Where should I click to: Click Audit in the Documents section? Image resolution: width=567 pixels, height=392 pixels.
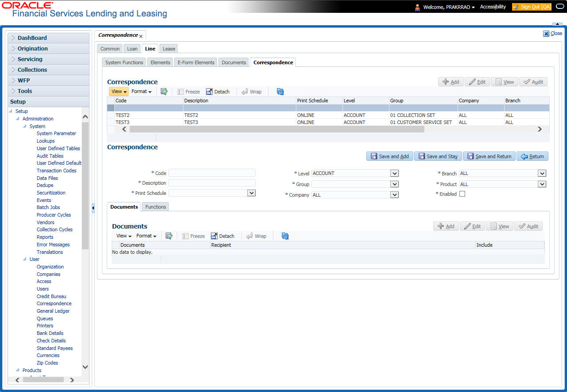click(528, 226)
